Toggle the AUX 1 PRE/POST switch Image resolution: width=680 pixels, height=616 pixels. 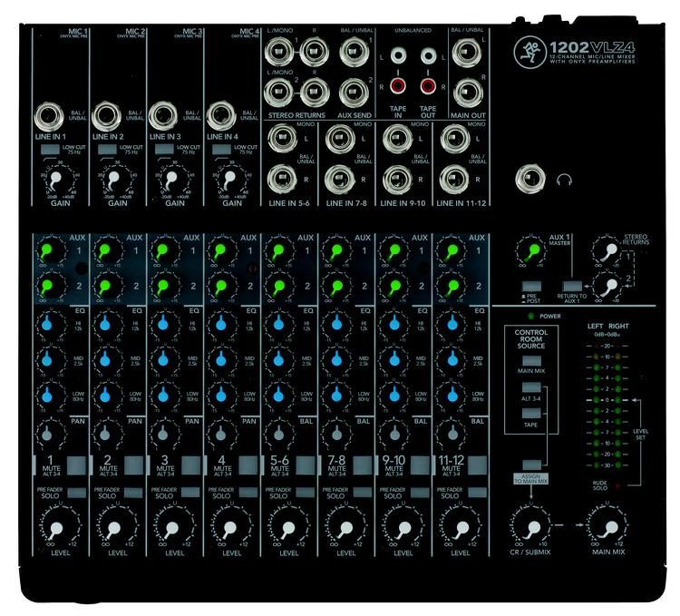[531, 287]
